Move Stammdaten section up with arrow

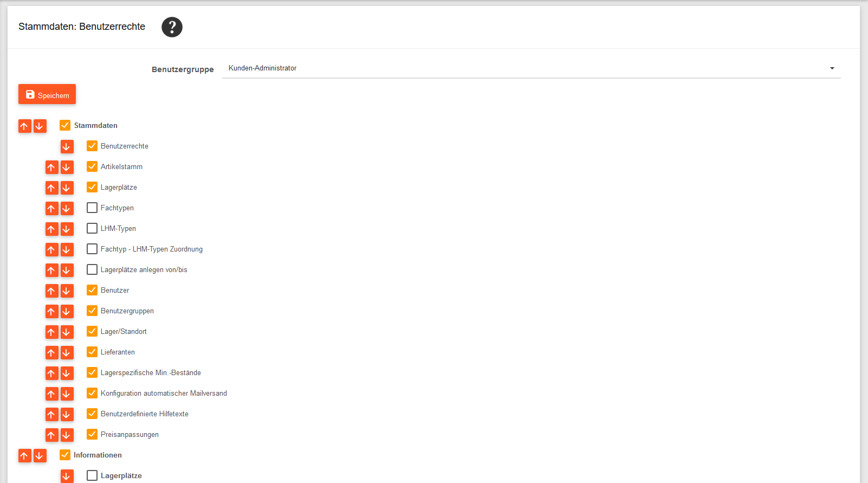tap(24, 126)
